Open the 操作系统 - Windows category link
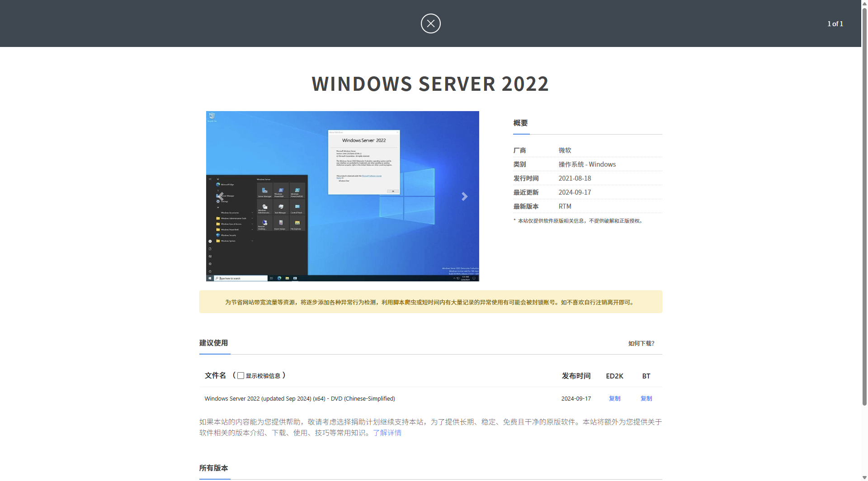Image resolution: width=868 pixels, height=481 pixels. [x=586, y=164]
